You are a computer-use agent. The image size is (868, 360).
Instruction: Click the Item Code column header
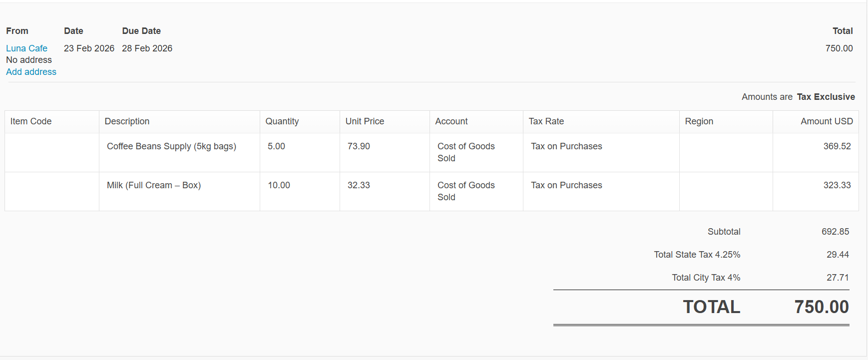(31, 121)
